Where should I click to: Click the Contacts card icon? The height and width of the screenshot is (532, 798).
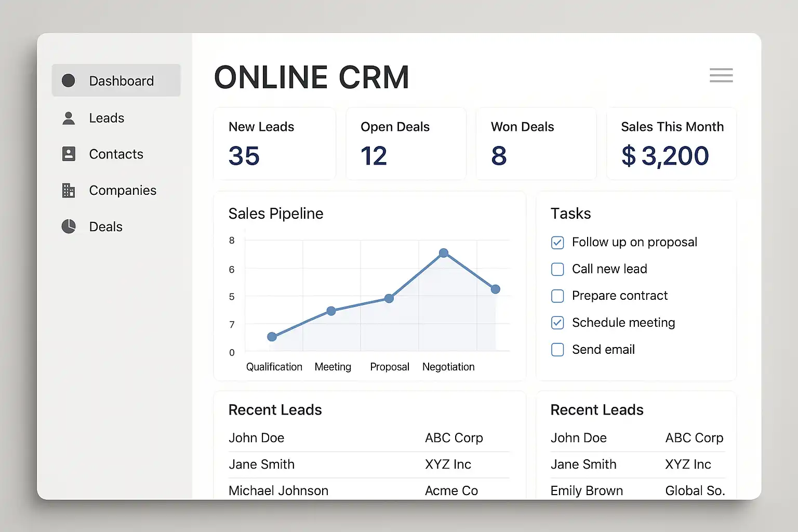pos(69,154)
